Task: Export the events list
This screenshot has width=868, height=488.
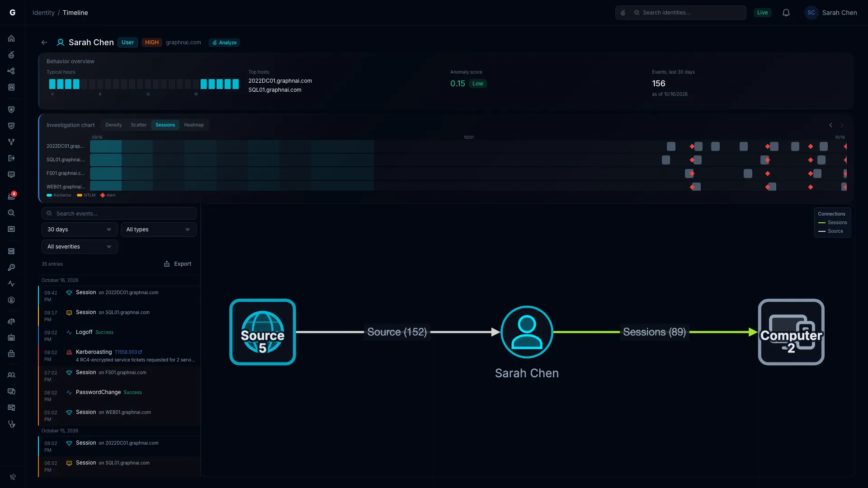Action: click(x=178, y=264)
